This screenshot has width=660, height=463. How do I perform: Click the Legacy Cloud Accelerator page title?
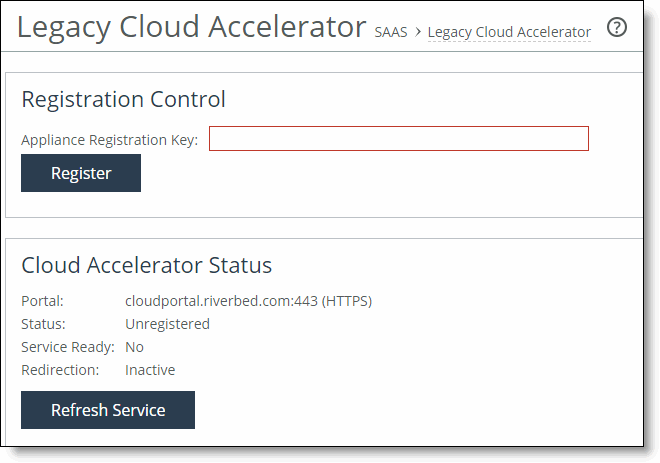click(x=191, y=27)
